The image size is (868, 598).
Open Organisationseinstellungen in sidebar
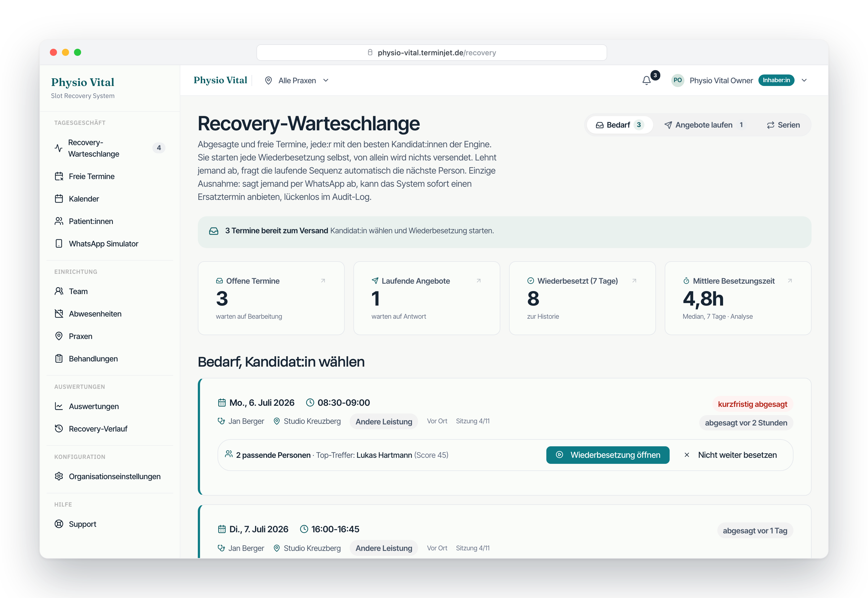tap(110, 476)
